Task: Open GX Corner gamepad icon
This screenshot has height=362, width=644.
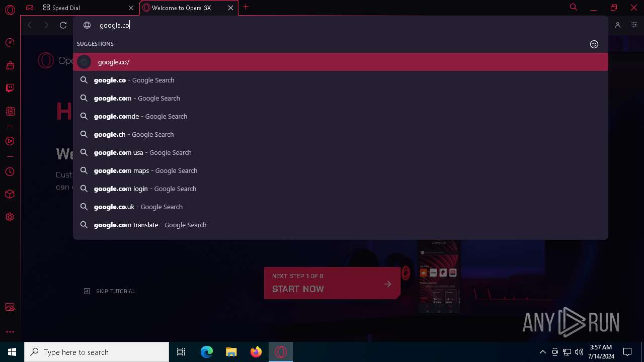Action: 30,8
